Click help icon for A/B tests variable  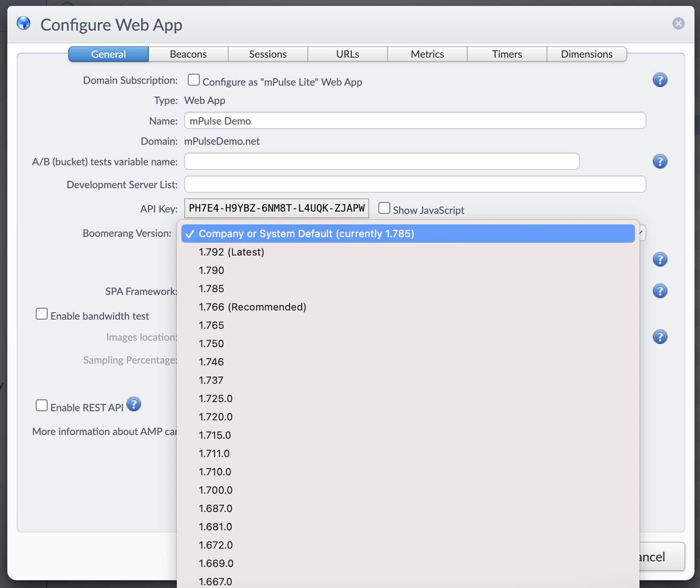pos(660,162)
